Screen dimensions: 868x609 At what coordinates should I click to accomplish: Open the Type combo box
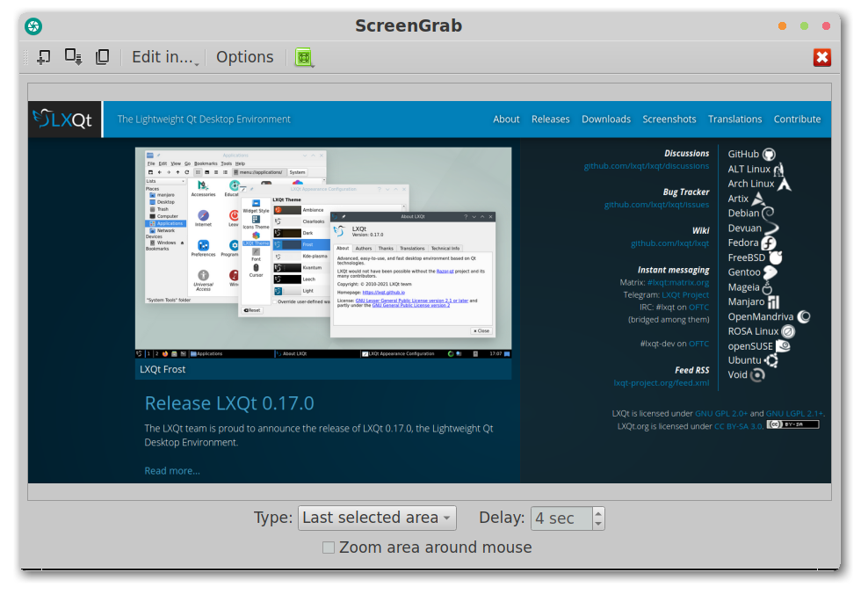pos(377,518)
